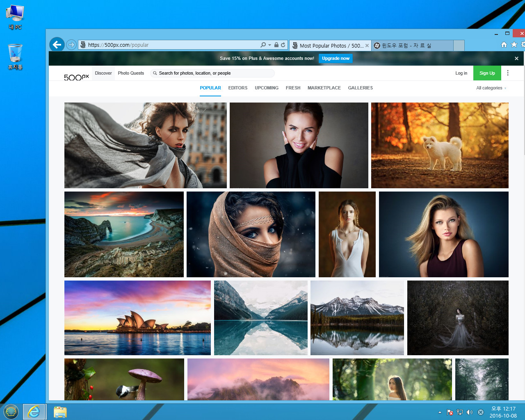Open the woman in white dress portrait
Image resolution: width=525 pixels, height=420 pixels.
pyautogui.click(x=347, y=234)
